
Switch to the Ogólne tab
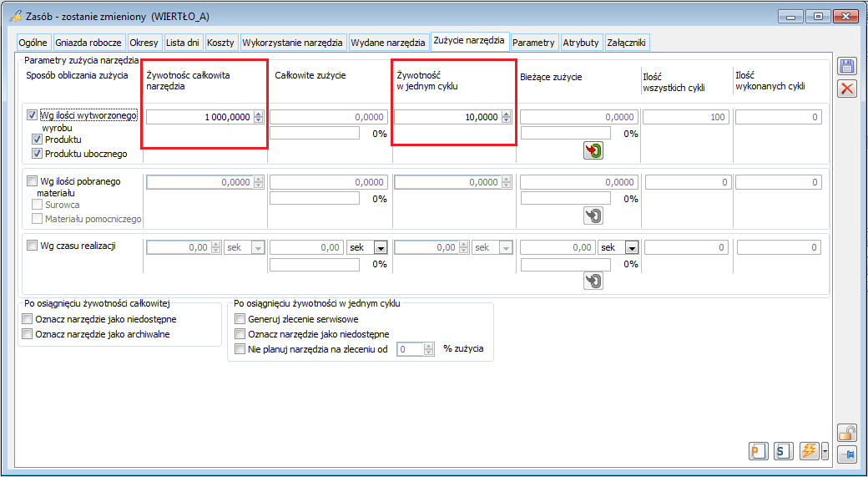pos(33,42)
